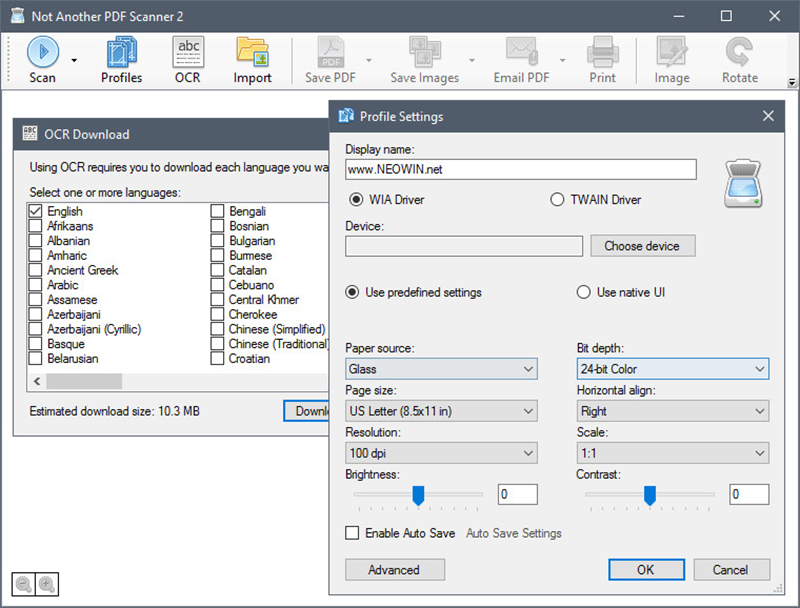Enable the Auto Save checkbox
800x608 pixels.
tap(352, 534)
